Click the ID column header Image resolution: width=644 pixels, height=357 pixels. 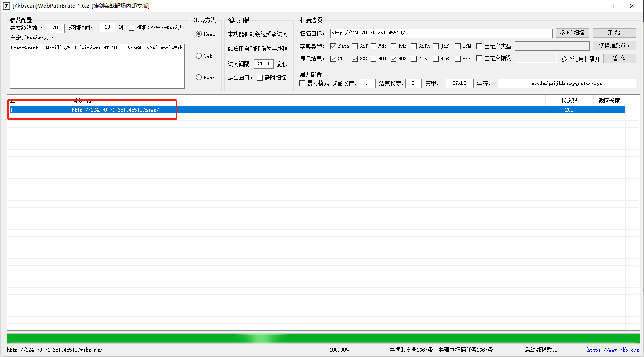[x=39, y=101]
